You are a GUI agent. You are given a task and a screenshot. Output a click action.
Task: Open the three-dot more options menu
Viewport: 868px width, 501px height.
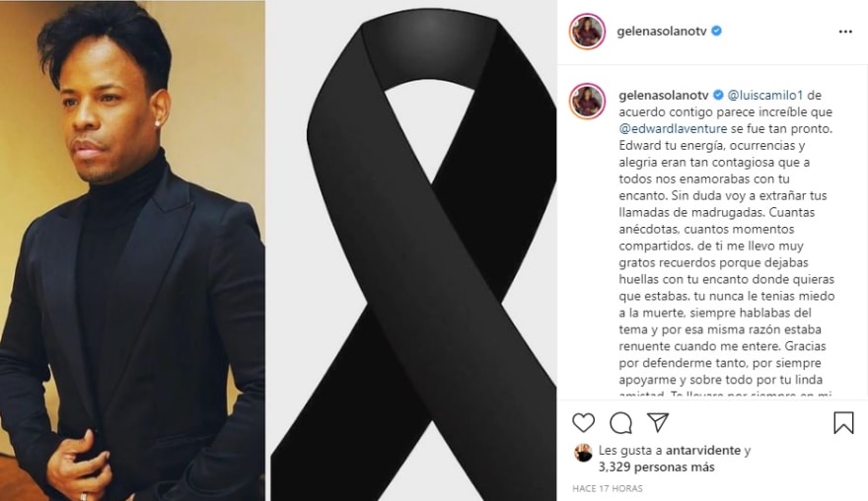[x=845, y=32]
